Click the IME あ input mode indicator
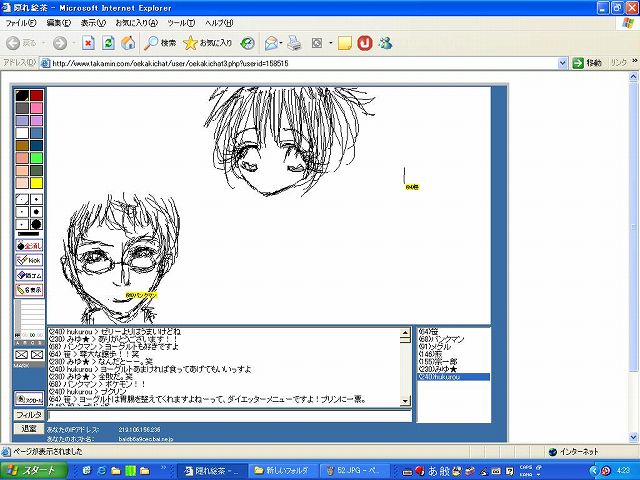 pos(432,471)
